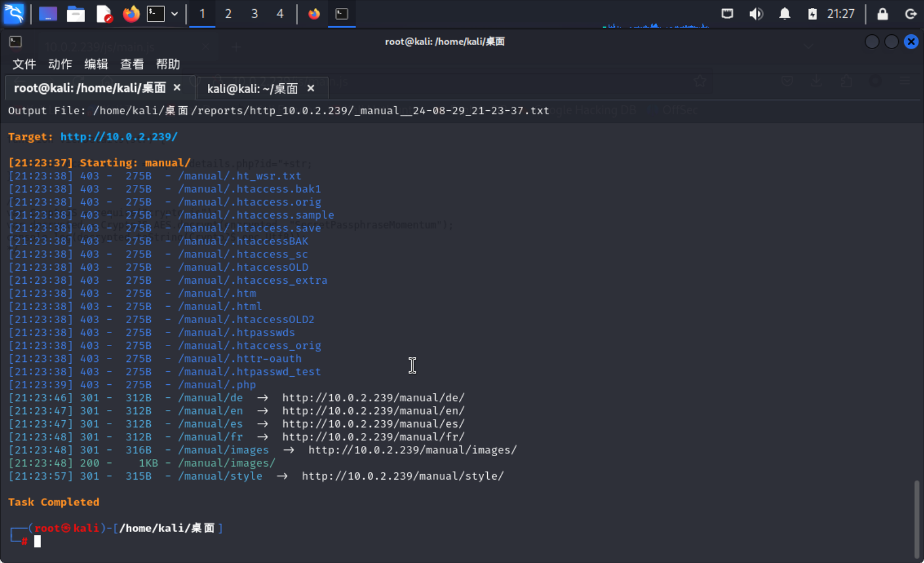Click the Starting: manual/ line

99,163
